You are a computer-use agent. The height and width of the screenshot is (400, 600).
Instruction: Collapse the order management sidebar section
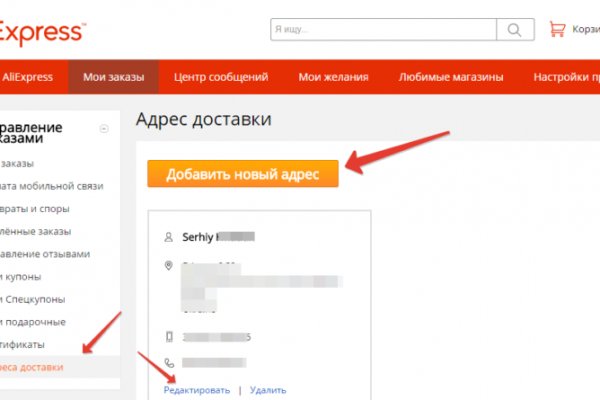(103, 128)
